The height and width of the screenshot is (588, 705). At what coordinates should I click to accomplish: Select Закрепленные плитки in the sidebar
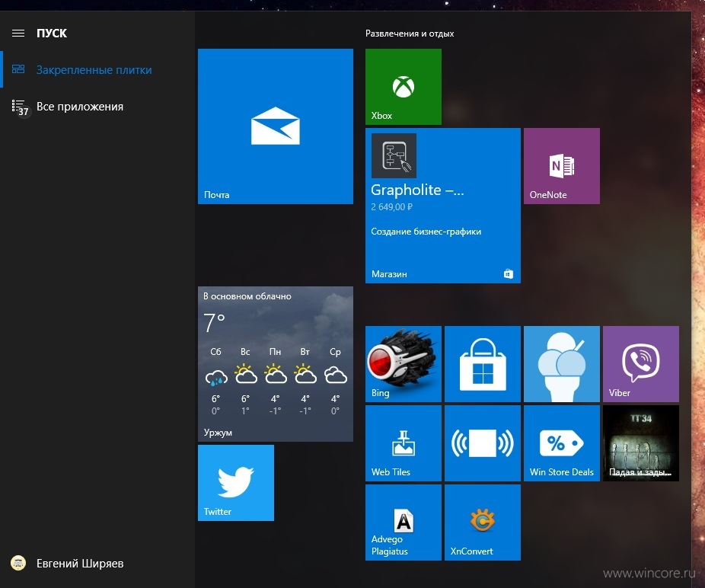pos(94,70)
